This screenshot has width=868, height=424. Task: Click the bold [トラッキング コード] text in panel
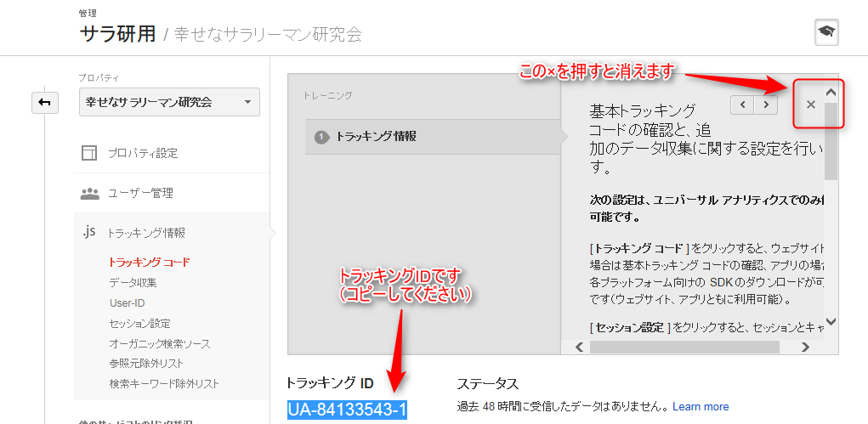click(x=638, y=247)
